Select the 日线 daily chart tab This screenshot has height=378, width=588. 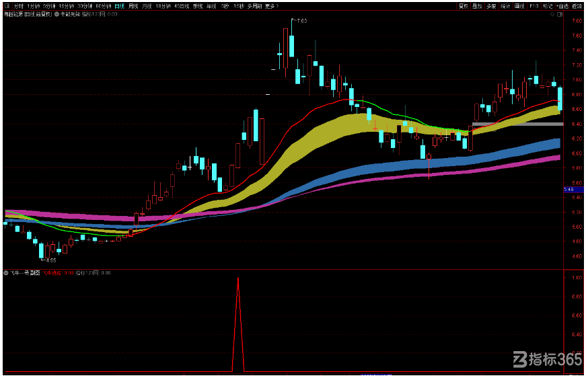coord(120,6)
